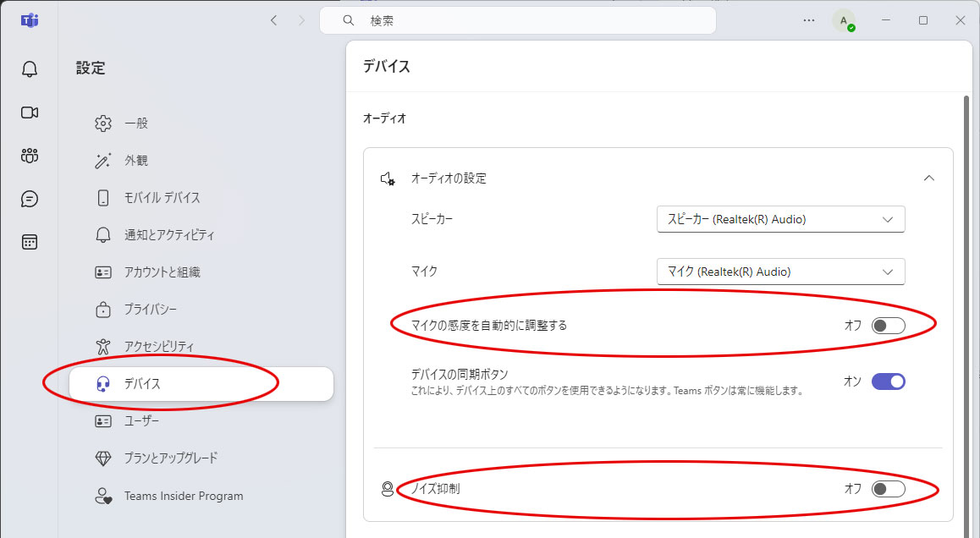Open the Teams (people) icon in the left rail

click(29, 156)
